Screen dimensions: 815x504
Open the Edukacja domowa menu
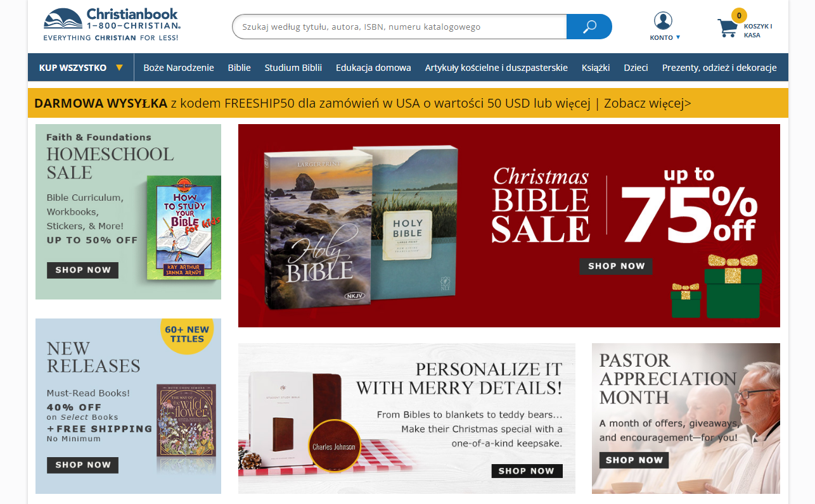point(373,68)
